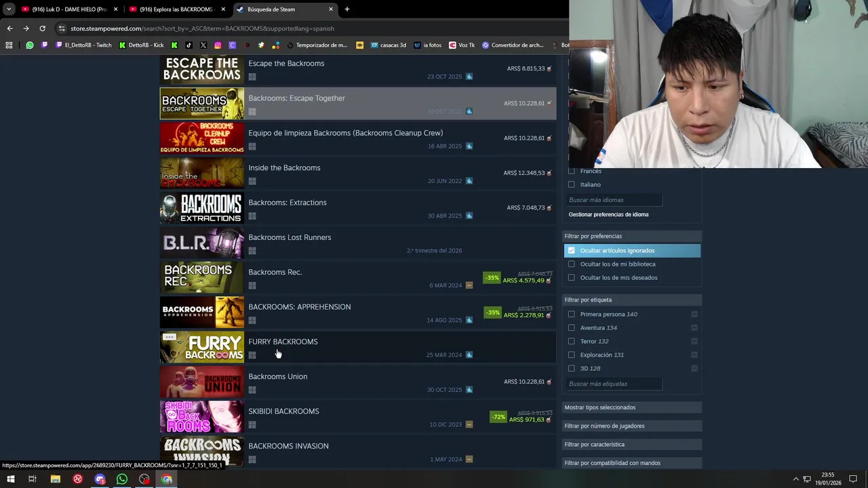
Task: Open the DettoRB - Kick bookmark
Action: tap(141, 45)
